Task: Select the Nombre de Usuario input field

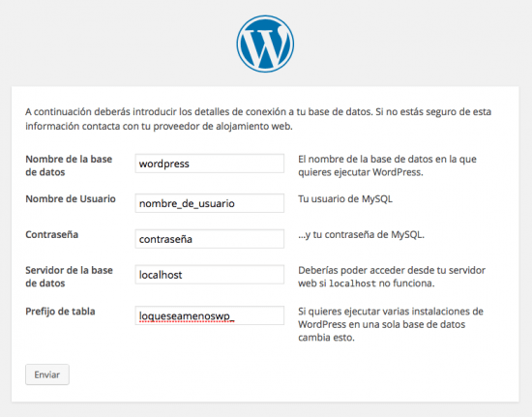Action: [209, 203]
